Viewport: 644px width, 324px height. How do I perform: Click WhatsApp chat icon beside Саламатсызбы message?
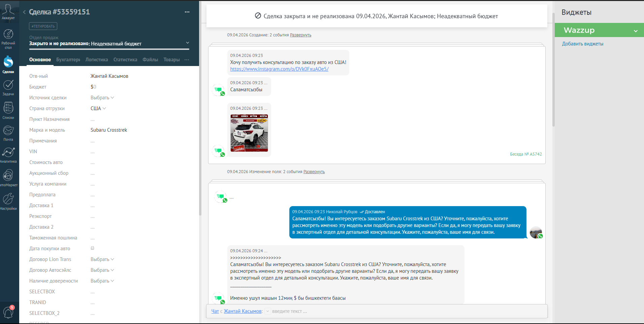click(x=219, y=90)
